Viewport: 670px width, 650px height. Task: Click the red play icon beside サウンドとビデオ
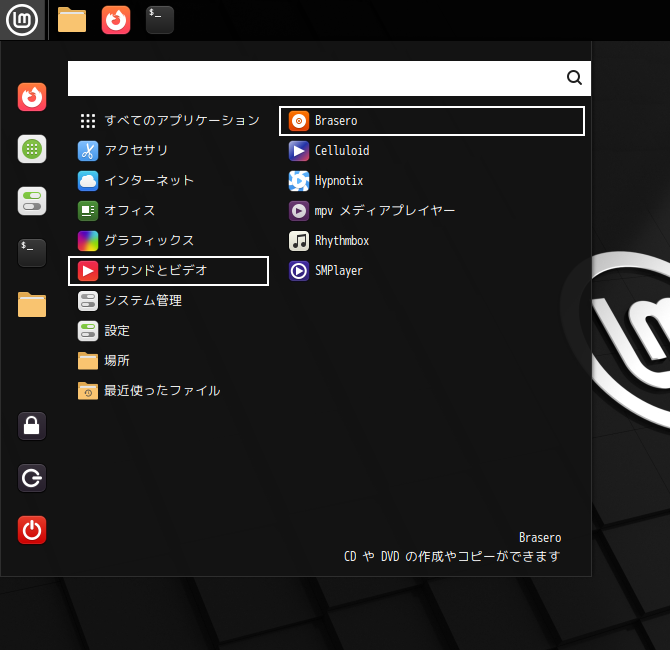pos(88,271)
